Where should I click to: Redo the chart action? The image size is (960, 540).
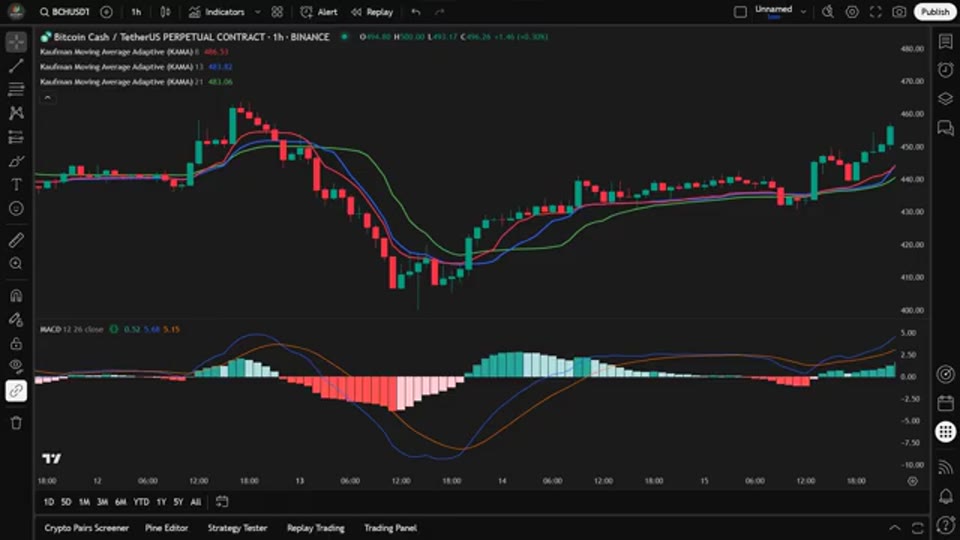pos(440,12)
